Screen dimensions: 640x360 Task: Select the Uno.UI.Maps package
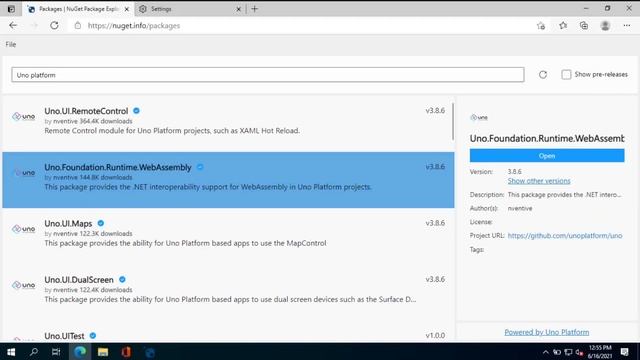coord(228,236)
